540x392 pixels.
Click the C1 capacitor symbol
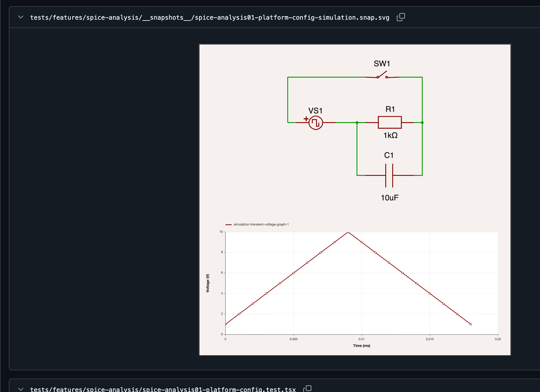[389, 175]
